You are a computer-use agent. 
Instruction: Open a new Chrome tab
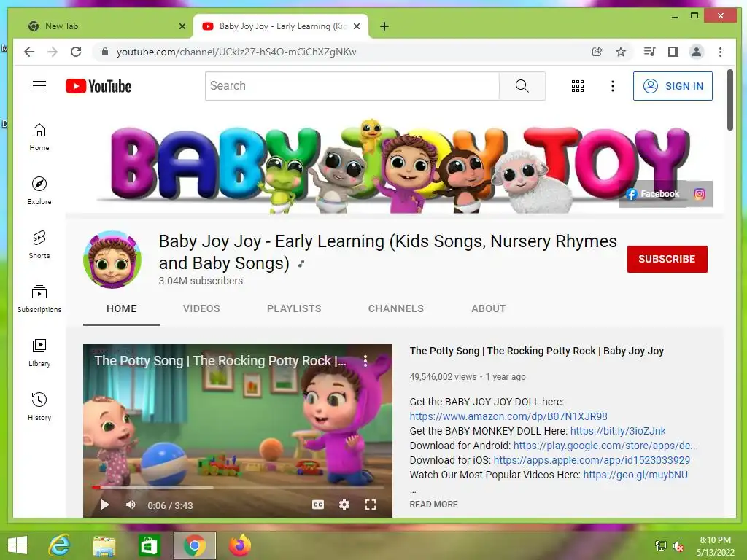point(384,26)
